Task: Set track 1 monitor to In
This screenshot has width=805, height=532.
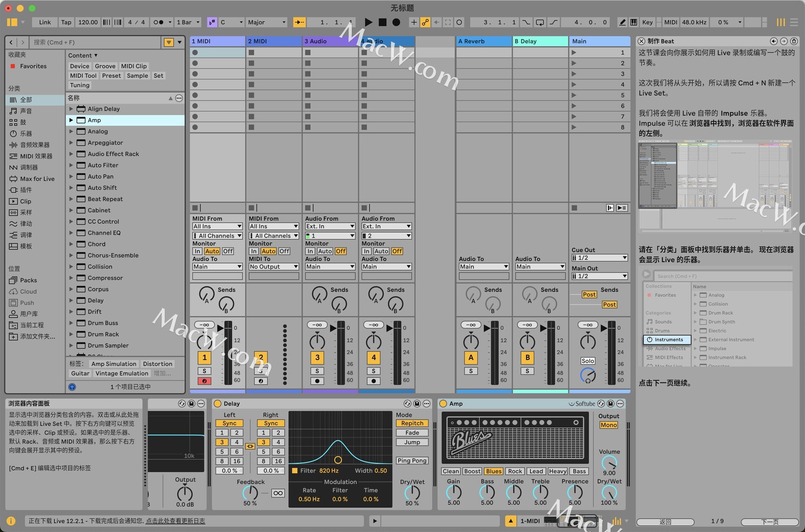Action: [197, 251]
